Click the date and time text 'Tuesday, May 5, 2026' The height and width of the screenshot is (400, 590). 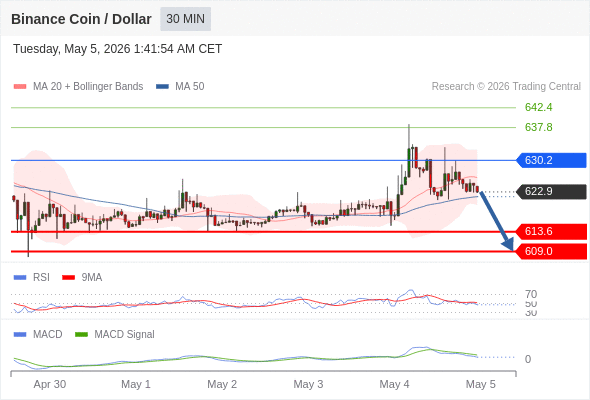click(72, 49)
